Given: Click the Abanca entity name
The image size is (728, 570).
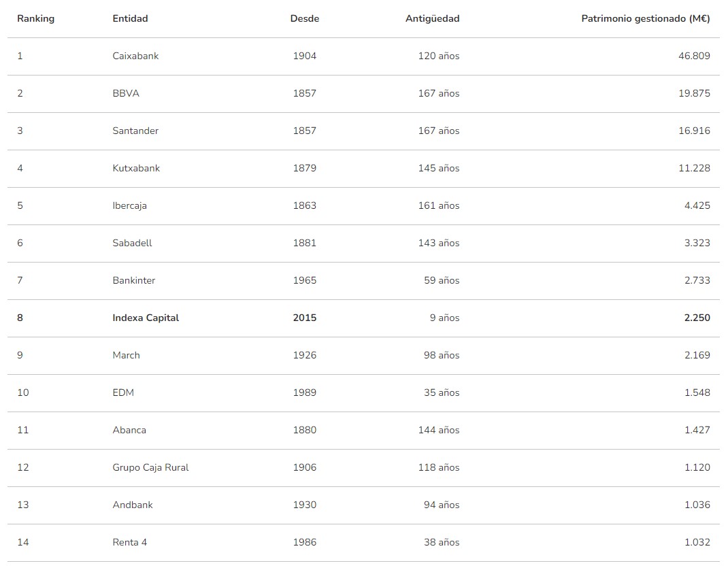Looking at the screenshot, I should pos(129,430).
